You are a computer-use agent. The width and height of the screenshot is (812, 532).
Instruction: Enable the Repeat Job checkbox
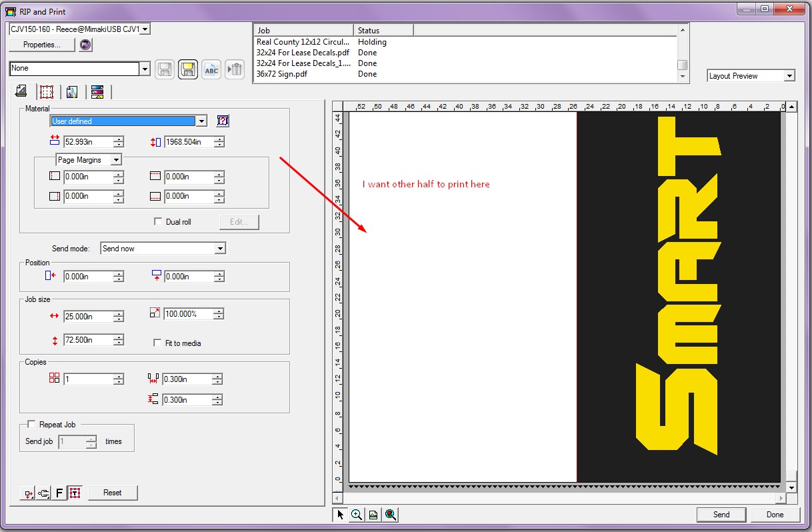click(31, 424)
